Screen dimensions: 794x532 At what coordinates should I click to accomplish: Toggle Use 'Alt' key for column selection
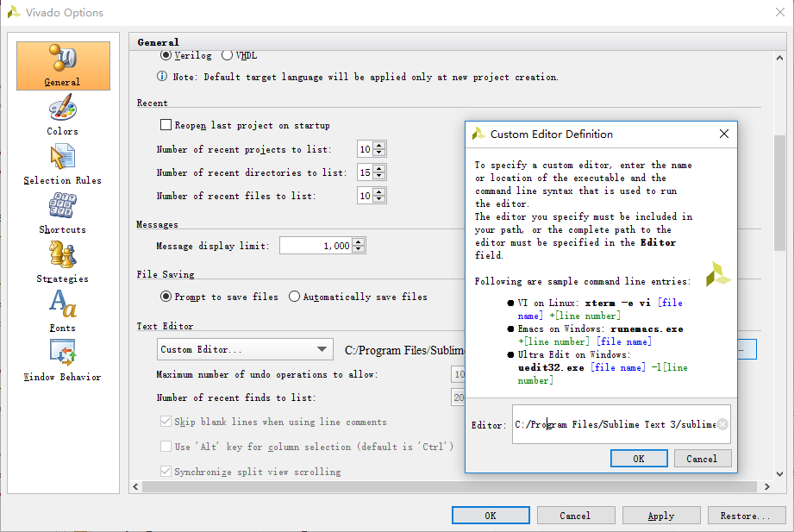(166, 447)
